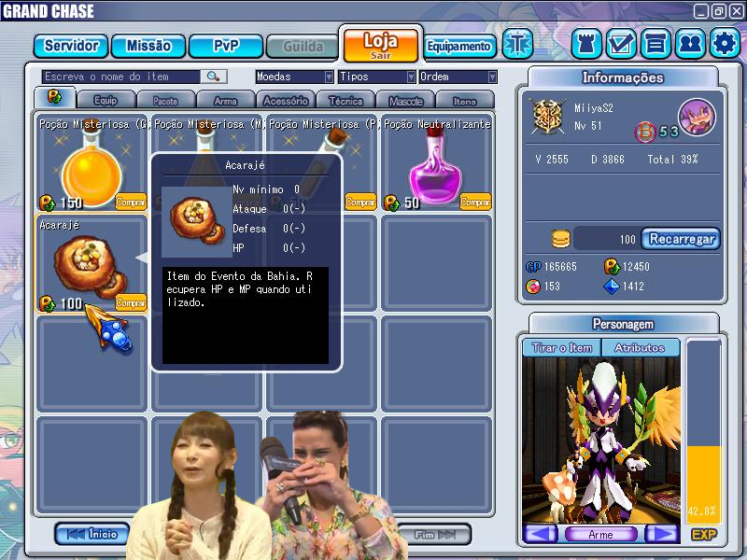The height and width of the screenshot is (560, 747).
Task: Jump to last page with Fim
Action: [x=434, y=534]
